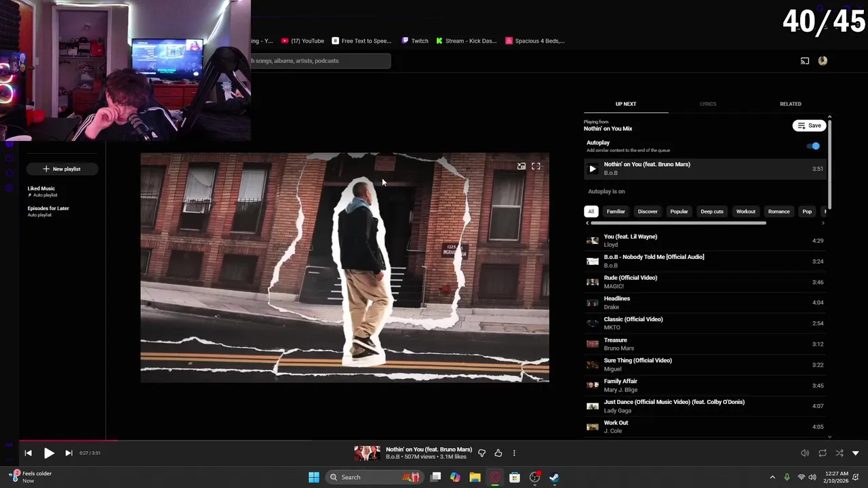
Task: Turn off the Autoplay switch
Action: [x=814, y=146]
